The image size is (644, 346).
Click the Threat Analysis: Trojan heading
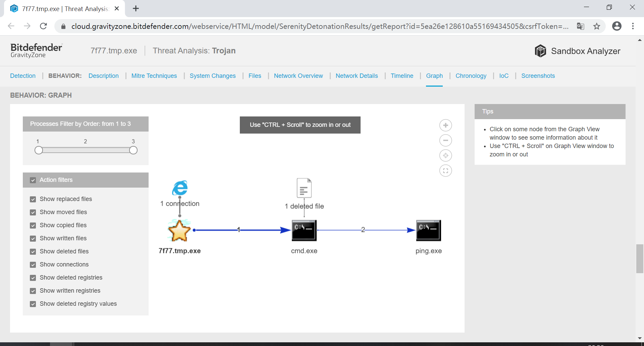(194, 51)
